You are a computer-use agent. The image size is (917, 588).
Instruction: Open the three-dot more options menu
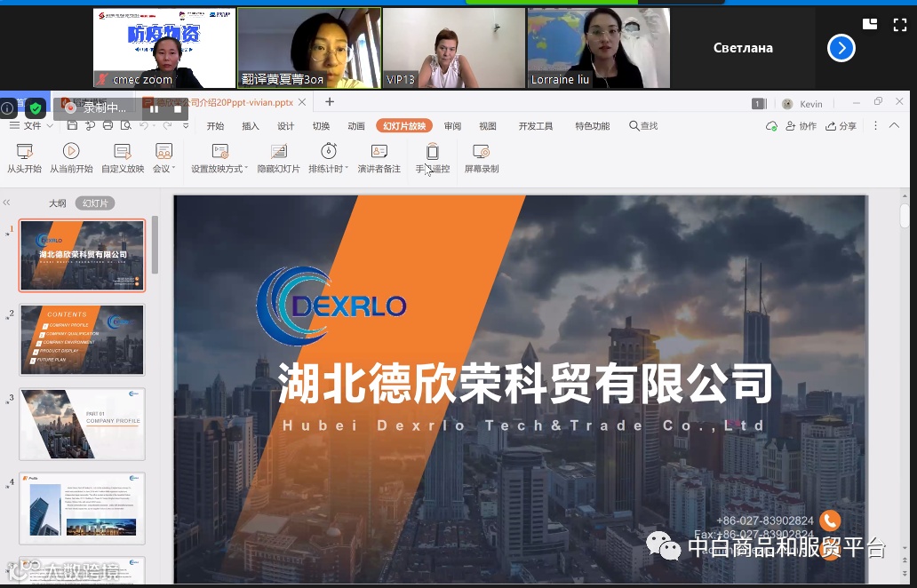pos(875,125)
